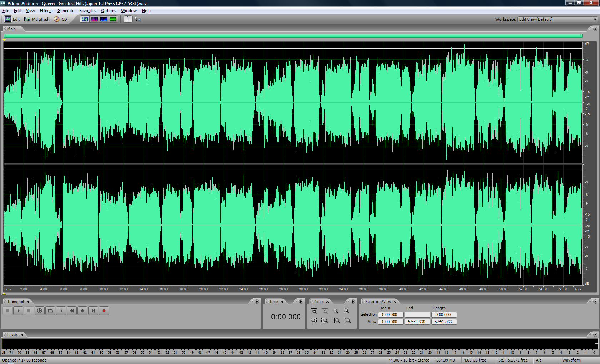Click Zoom In Vertically icon
The image size is (600, 364).
point(336,320)
